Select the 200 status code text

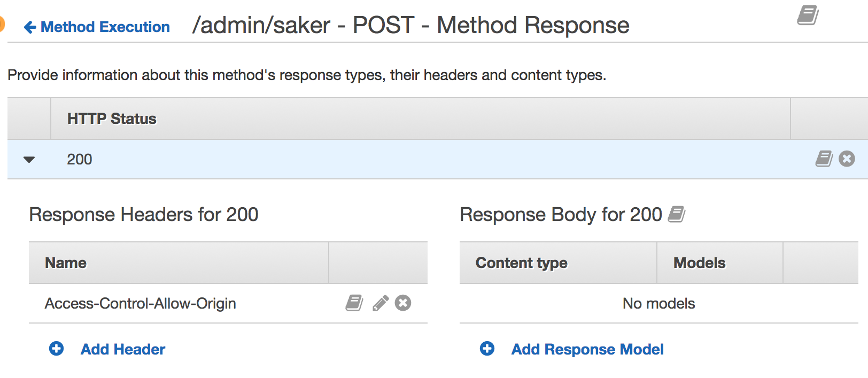click(x=80, y=159)
